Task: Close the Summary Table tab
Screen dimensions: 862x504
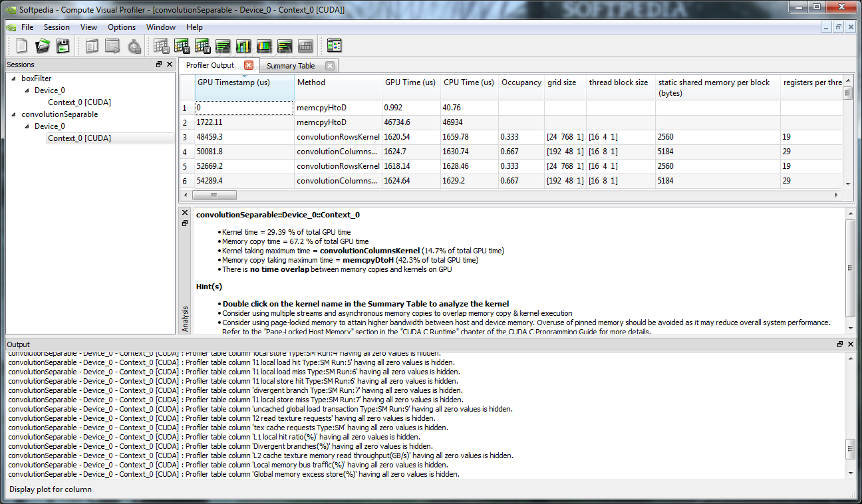Action: pyautogui.click(x=330, y=66)
